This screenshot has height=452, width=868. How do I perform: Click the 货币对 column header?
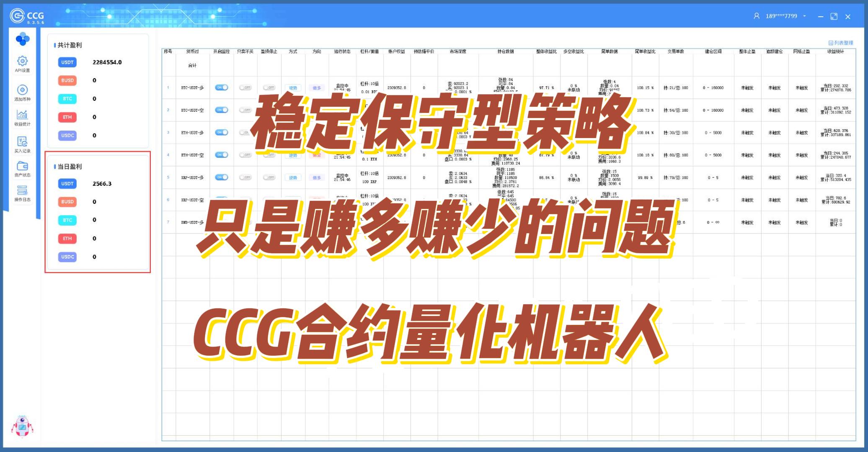(x=192, y=51)
